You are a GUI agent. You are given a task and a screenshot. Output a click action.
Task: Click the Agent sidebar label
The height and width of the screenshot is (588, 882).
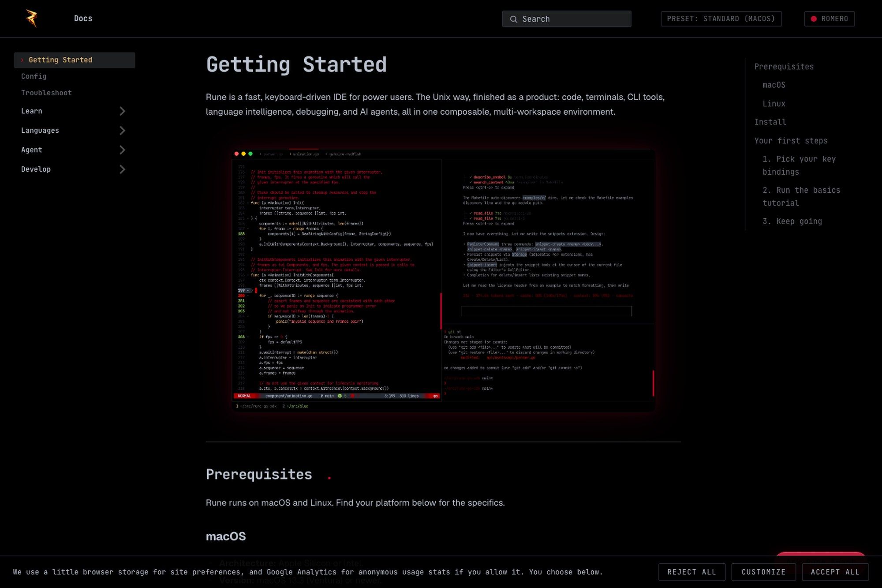click(x=32, y=150)
